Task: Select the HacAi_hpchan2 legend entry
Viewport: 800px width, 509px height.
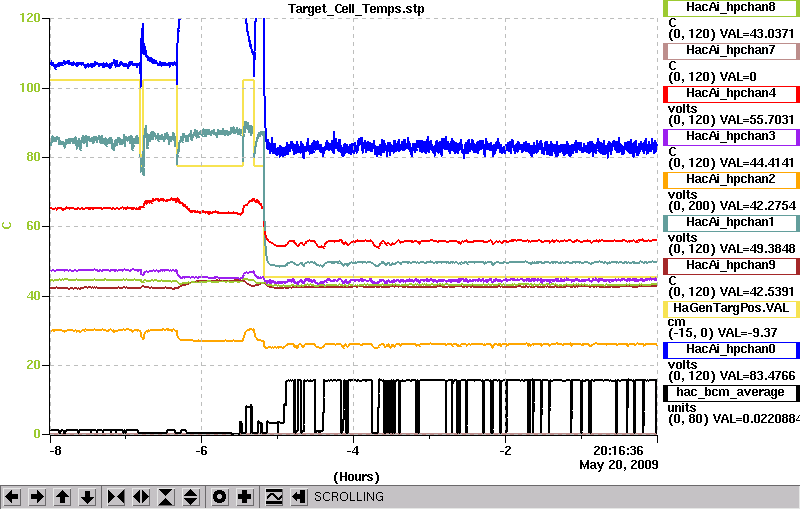Action: click(x=731, y=180)
